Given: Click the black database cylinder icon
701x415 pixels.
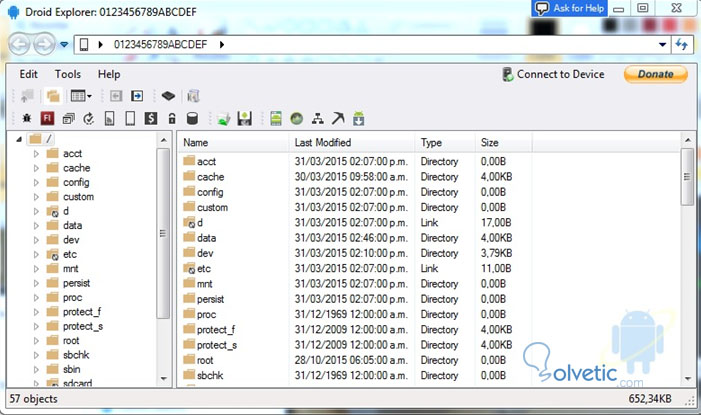Looking at the screenshot, I should pyautogui.click(x=192, y=119).
